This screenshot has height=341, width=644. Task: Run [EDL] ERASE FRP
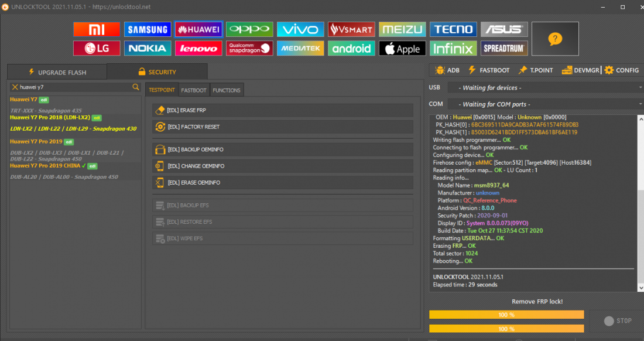point(283,110)
